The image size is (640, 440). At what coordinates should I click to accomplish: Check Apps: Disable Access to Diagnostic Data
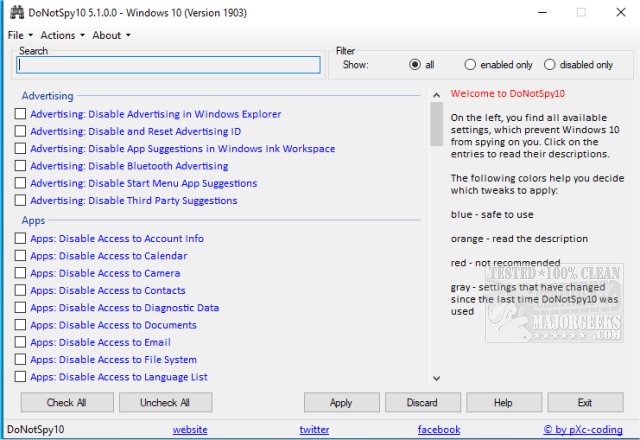coord(20,307)
